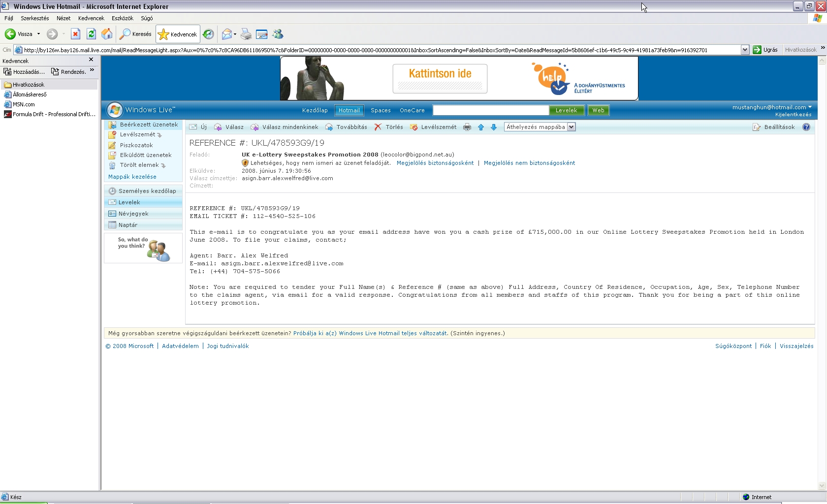Click the forward navigation arrow

pos(52,34)
